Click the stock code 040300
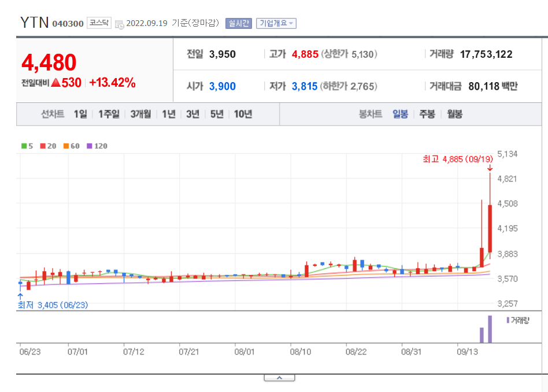Screen dimensions: 548x392 click(x=68, y=24)
